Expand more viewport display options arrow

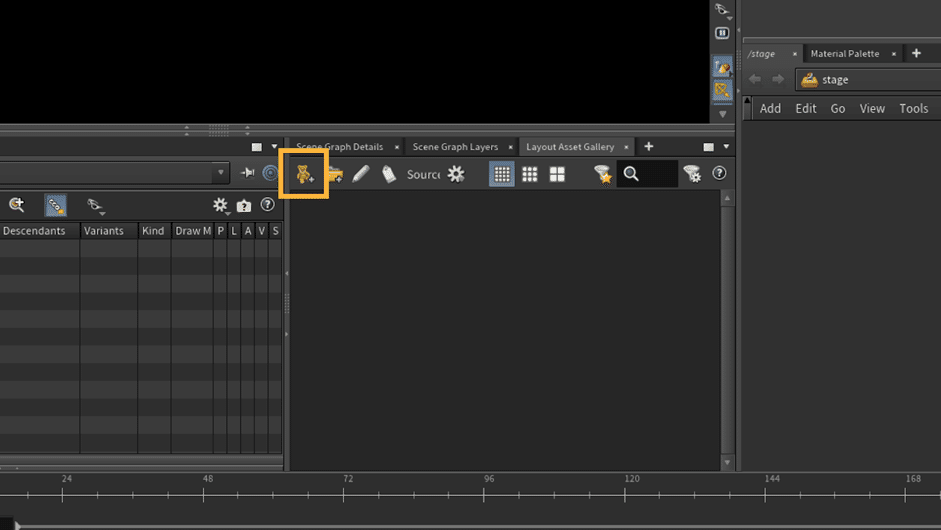723,114
